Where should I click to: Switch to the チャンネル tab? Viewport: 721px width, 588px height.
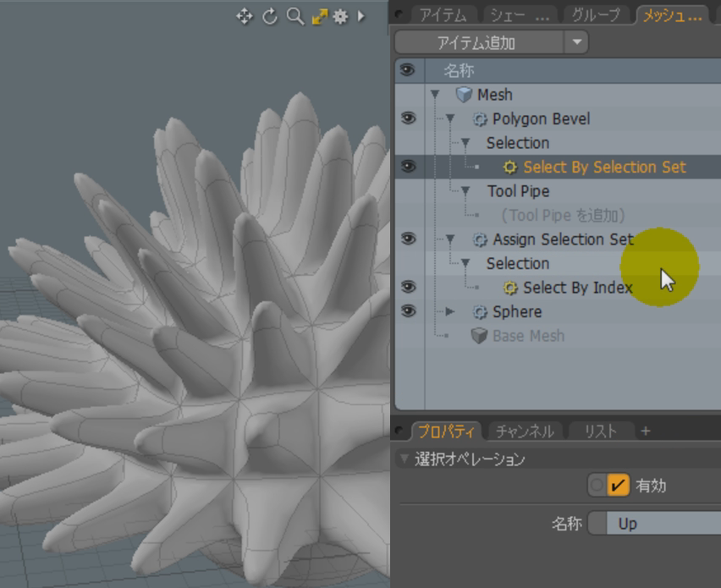[525, 431]
